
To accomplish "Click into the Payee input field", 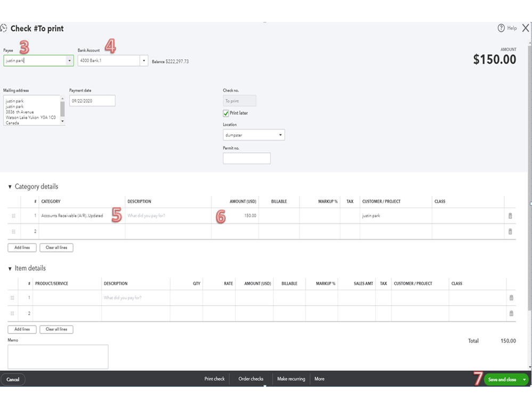I will click(x=35, y=61).
